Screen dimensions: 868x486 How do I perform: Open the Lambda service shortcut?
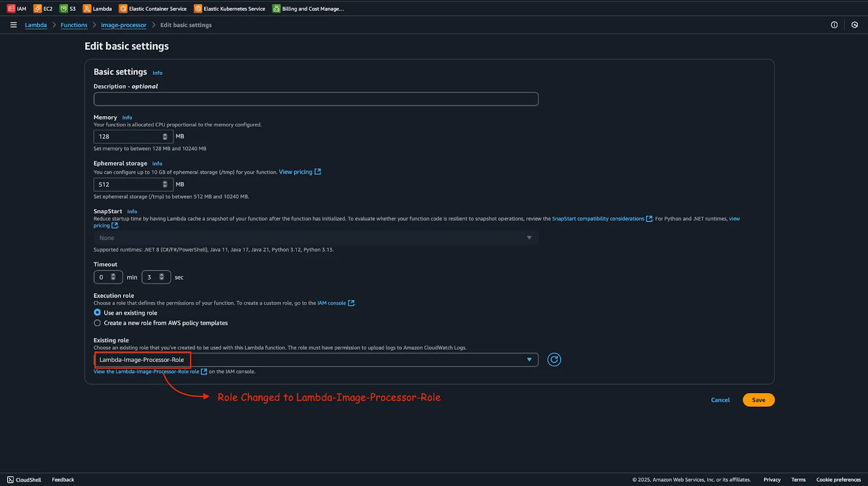[x=97, y=9]
